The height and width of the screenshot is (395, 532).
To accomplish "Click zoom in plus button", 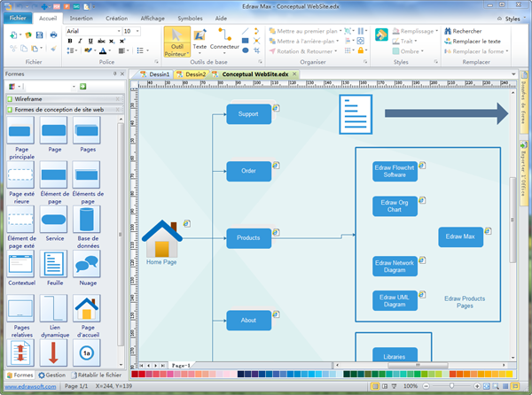I will tap(477, 386).
